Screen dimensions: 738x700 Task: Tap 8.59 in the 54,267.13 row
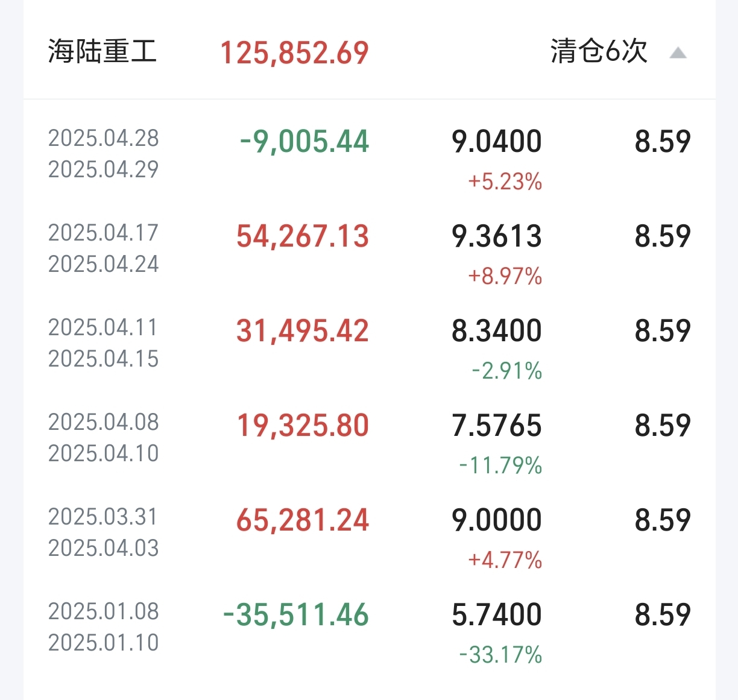click(663, 236)
